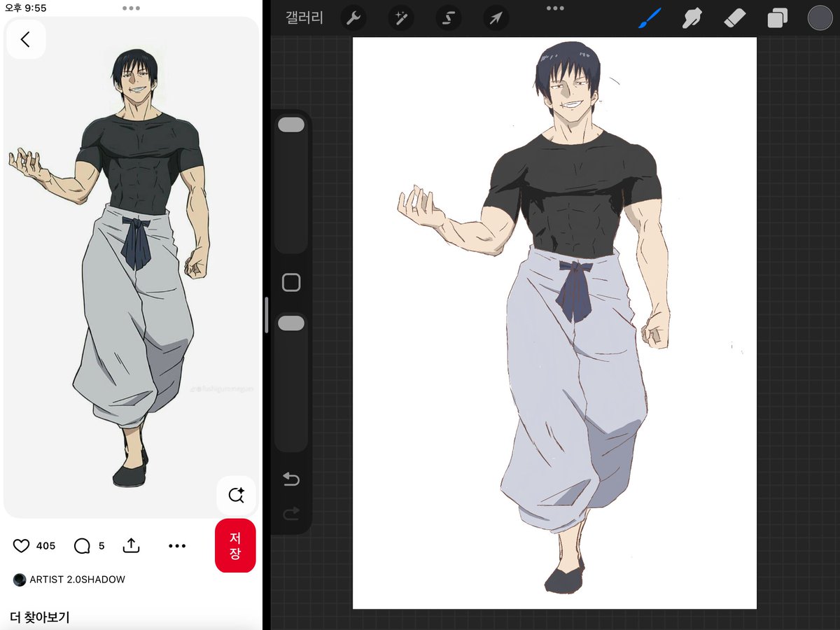This screenshot has width=840, height=630.
Task: Adjust the brush opacity slider handle
Action: click(x=291, y=323)
